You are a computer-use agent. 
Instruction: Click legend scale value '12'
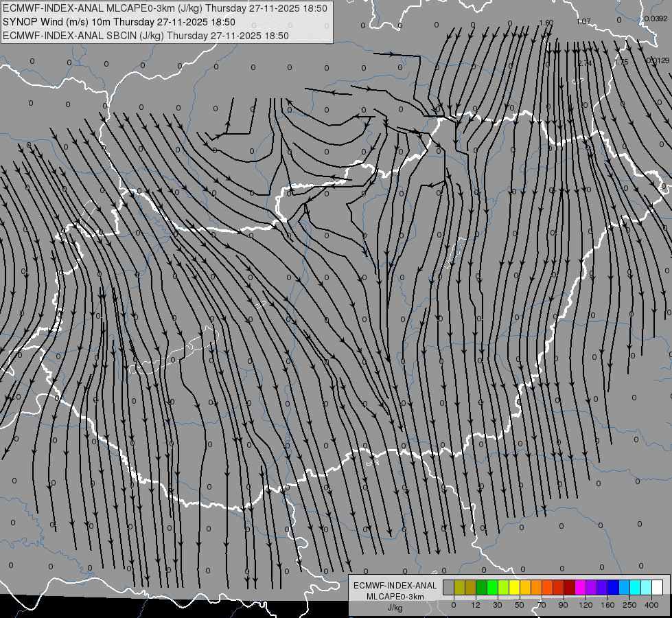pyautogui.click(x=476, y=605)
